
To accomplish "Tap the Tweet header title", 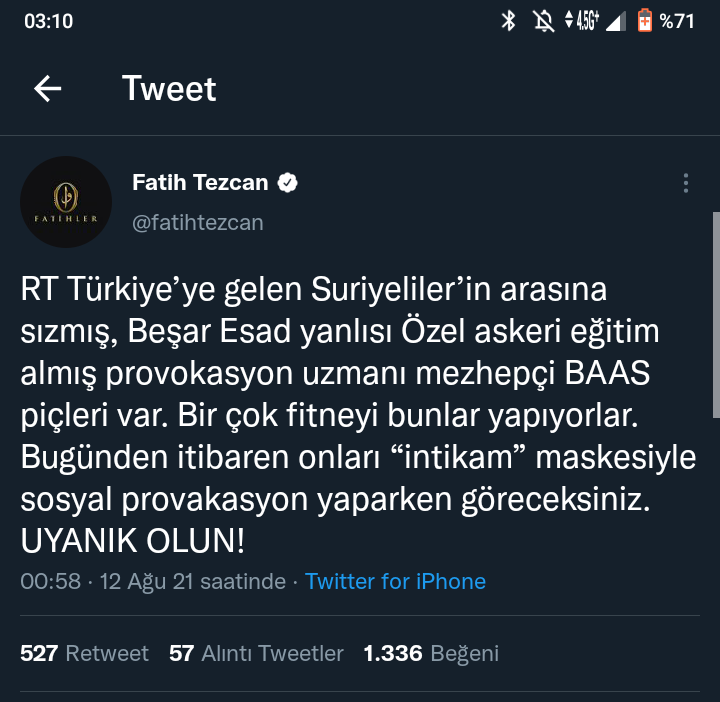I will coord(169,89).
